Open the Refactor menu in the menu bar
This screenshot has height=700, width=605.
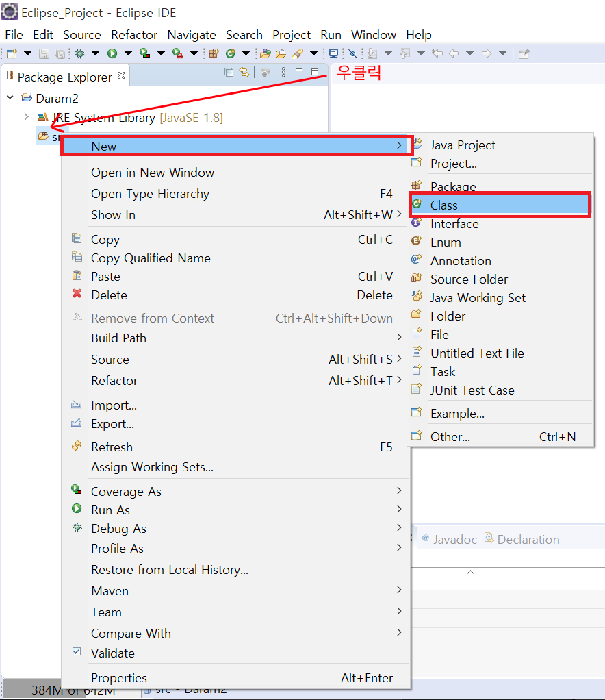coord(134,35)
